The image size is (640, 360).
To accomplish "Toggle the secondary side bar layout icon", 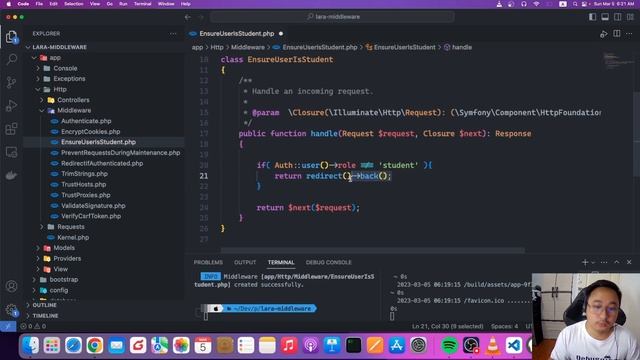I will point(618,17).
